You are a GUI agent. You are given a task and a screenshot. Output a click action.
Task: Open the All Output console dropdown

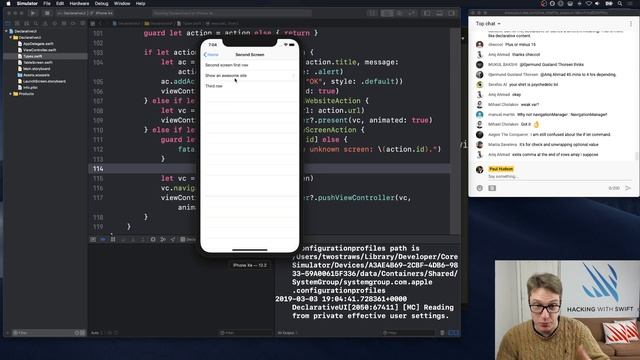click(287, 333)
